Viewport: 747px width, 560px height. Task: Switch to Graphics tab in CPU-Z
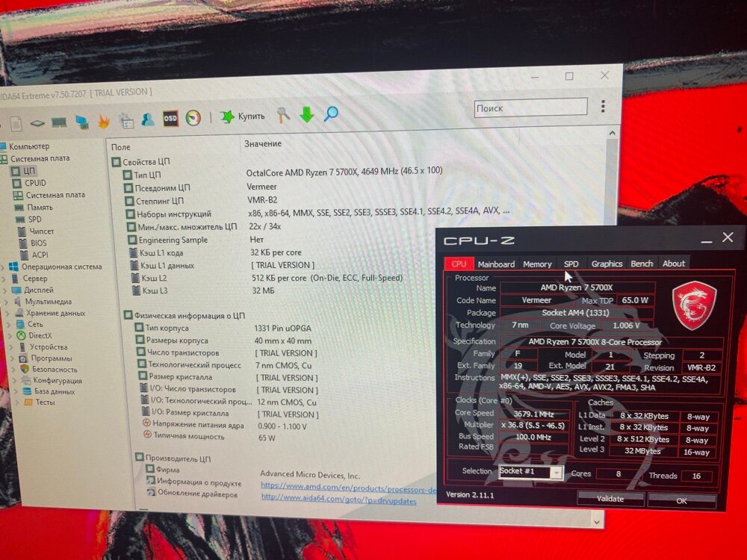point(607,264)
